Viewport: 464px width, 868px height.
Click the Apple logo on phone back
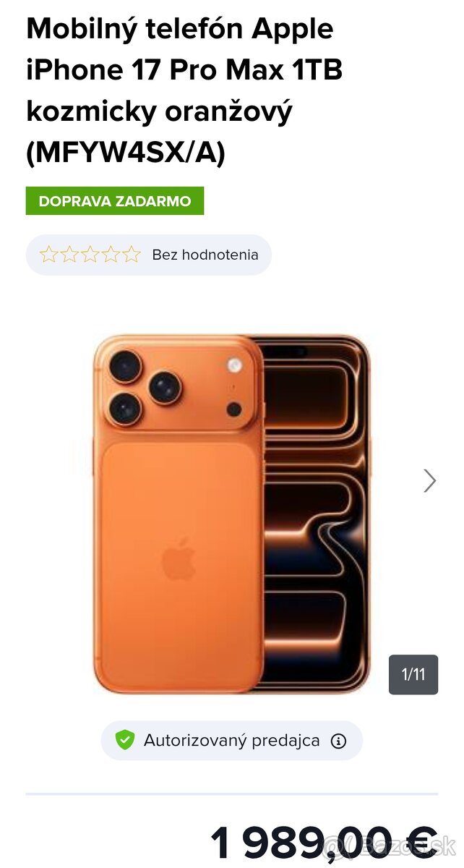pyautogui.click(x=179, y=560)
